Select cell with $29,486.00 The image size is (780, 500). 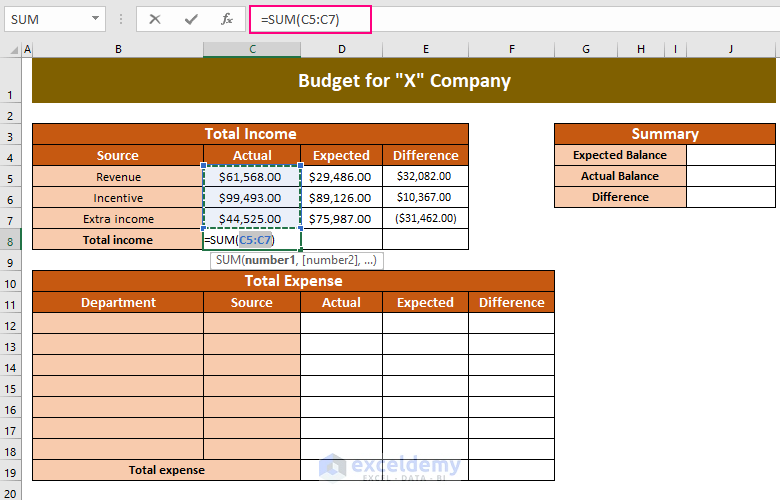click(341, 177)
